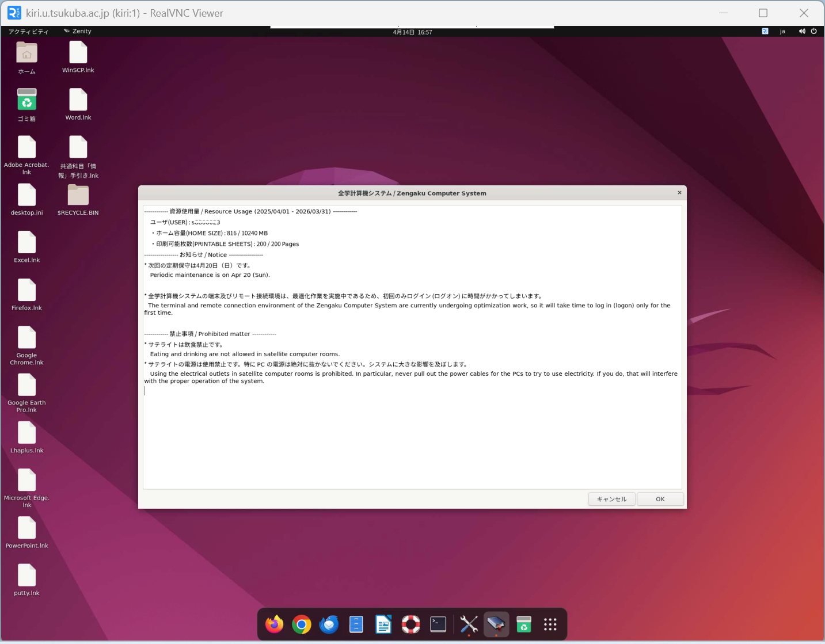This screenshot has width=825, height=644.
Task: Open the clock showing 4月14日 16:57
Action: [x=412, y=32]
